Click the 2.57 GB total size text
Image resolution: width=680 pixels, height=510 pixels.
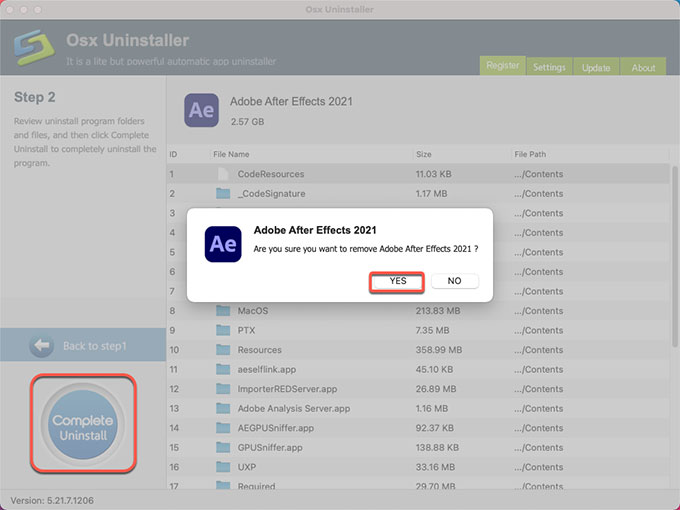coord(247,121)
